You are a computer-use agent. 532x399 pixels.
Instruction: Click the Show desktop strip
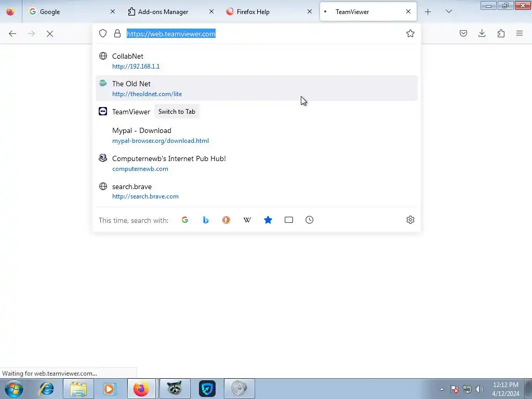click(528, 389)
